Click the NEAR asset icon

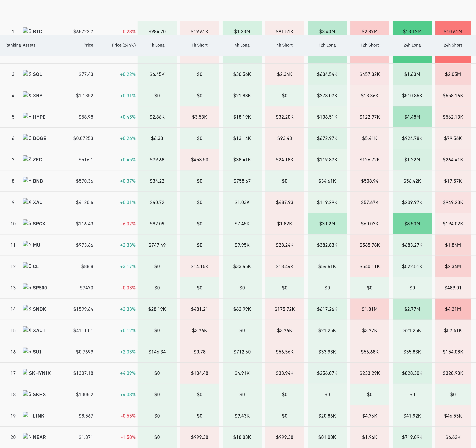(27, 436)
